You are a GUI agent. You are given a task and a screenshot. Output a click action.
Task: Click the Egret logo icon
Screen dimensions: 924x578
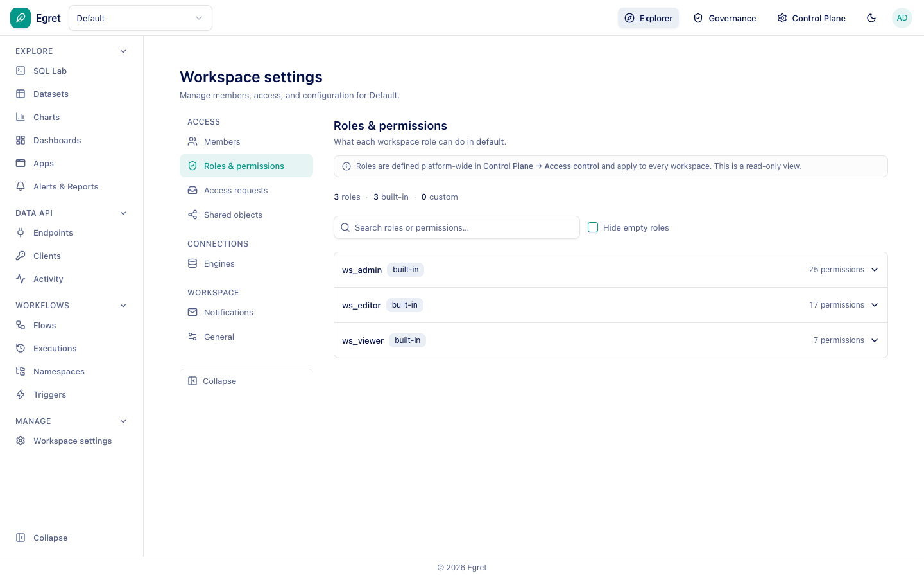pyautogui.click(x=21, y=18)
